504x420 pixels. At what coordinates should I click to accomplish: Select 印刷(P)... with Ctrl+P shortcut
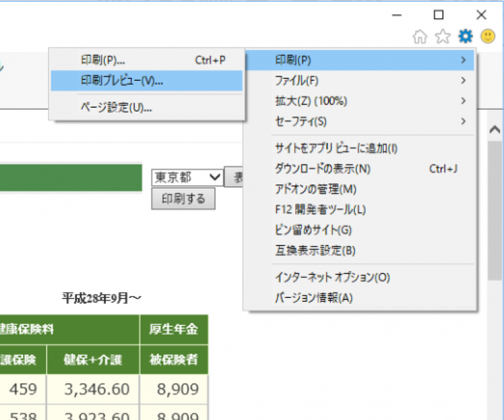[146, 60]
